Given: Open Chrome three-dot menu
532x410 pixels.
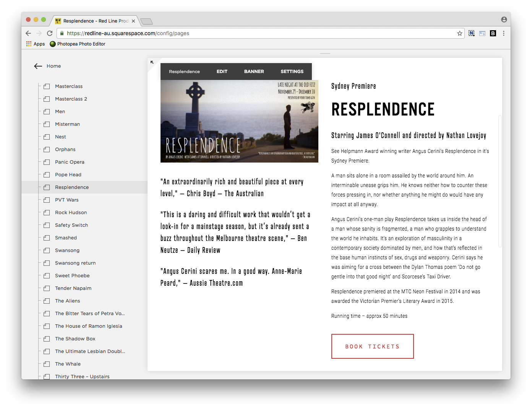Looking at the screenshot, I should click(x=504, y=33).
